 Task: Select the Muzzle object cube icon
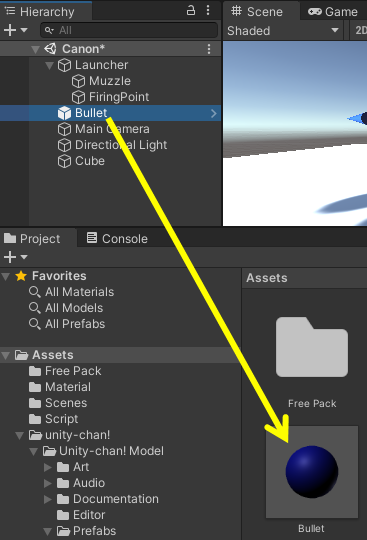pos(78,81)
